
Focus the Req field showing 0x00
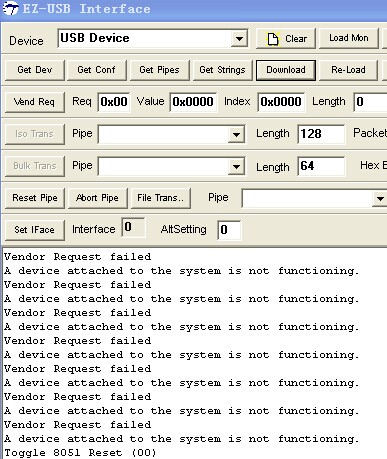pos(114,102)
